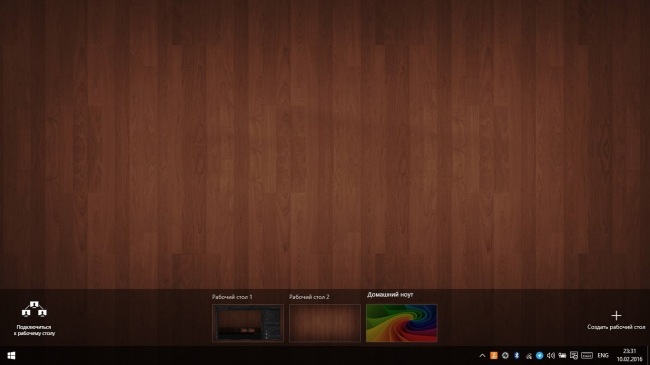The image size is (650, 365).
Task: Click the network signal tray icon
Action: coord(528,355)
